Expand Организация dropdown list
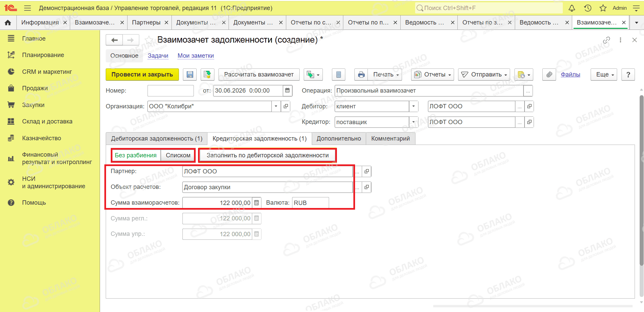The height and width of the screenshot is (312, 644). pyautogui.click(x=276, y=106)
